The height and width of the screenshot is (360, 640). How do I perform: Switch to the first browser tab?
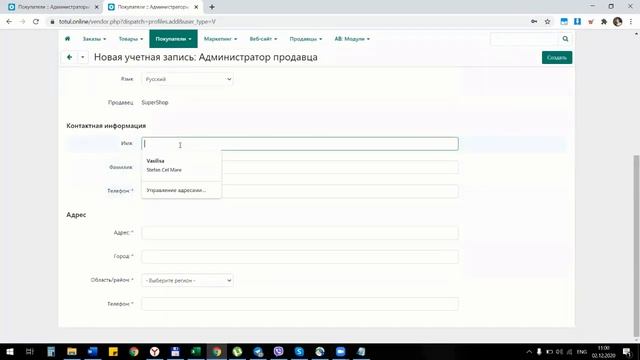(52, 7)
